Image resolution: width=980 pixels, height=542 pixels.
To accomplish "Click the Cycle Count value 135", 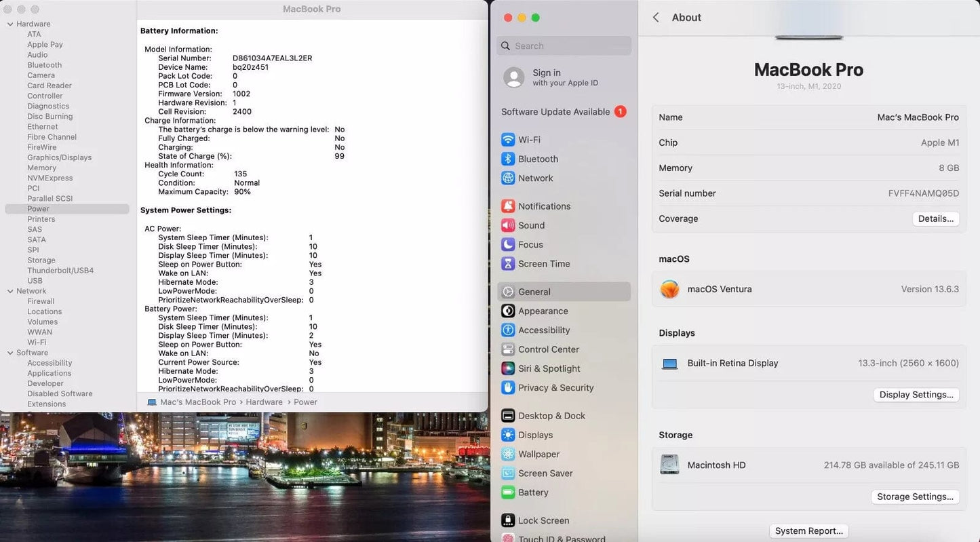I will point(240,174).
